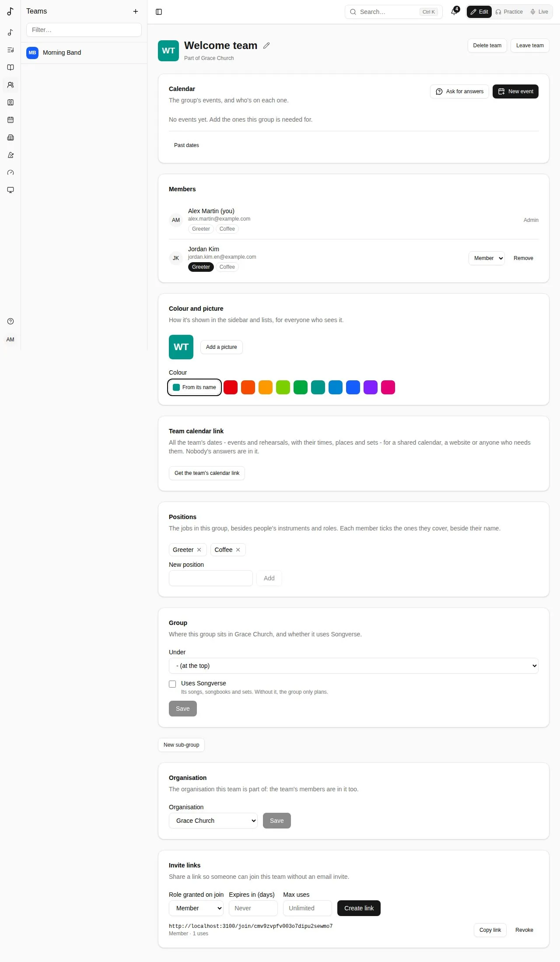Open the music note songs icon in sidebar
This screenshot has height=962, width=560.
pos(10,32)
